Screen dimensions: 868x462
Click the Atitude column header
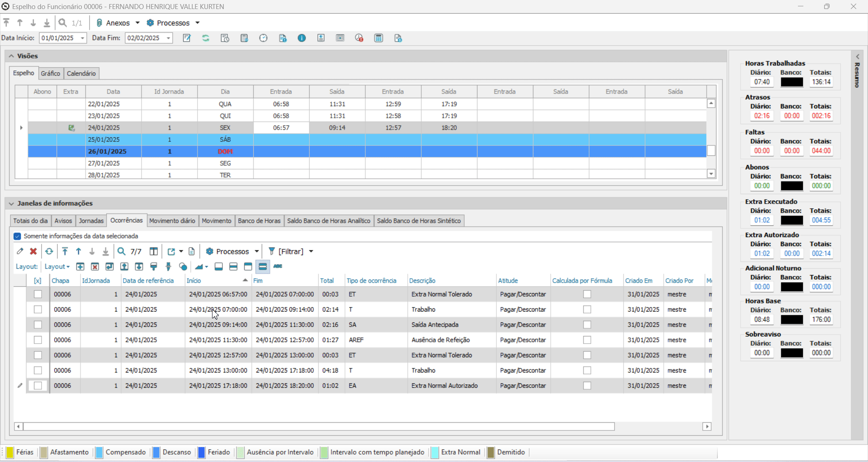(x=523, y=280)
